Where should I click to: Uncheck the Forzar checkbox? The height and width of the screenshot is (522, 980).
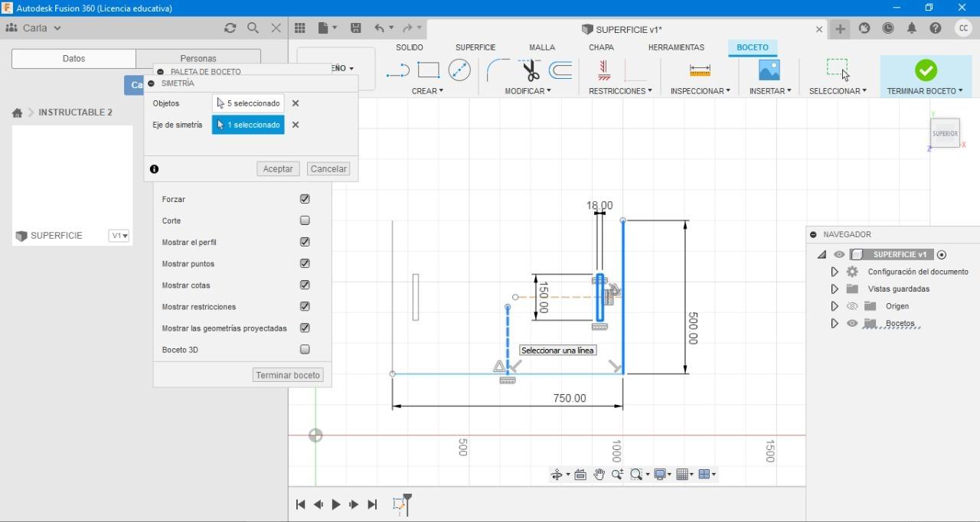point(305,199)
